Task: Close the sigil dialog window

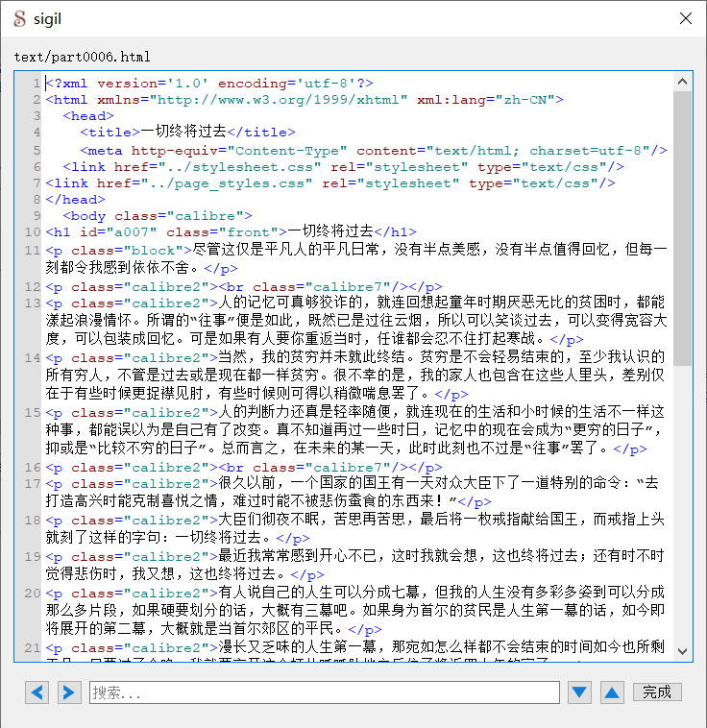Action: point(686,18)
